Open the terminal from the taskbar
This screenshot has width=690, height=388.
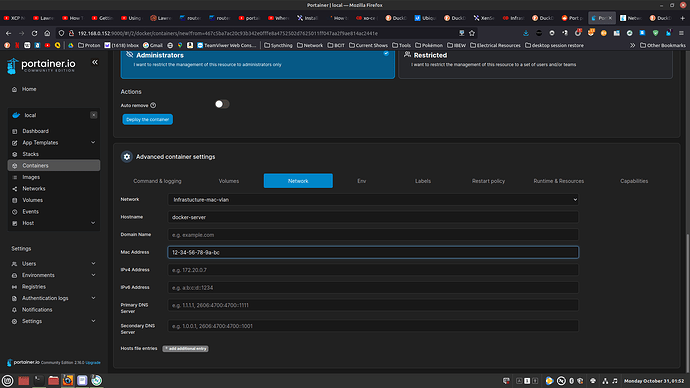click(39, 381)
